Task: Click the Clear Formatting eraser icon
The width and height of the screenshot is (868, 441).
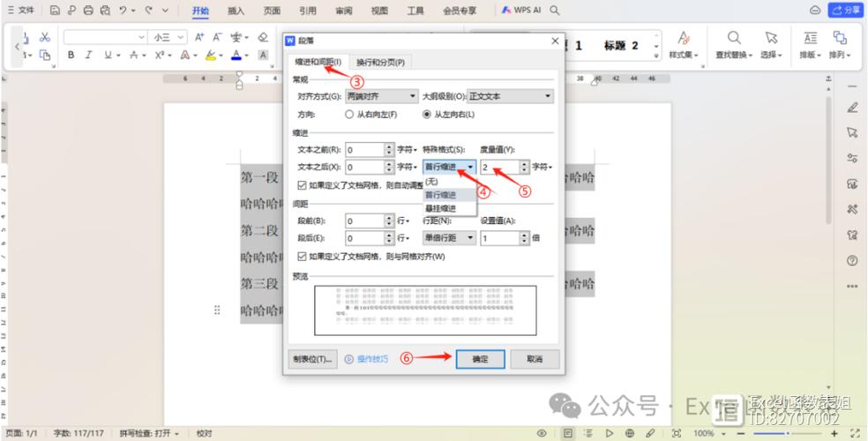Action: point(263,38)
